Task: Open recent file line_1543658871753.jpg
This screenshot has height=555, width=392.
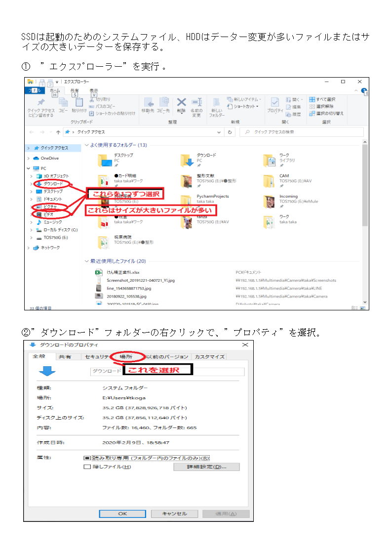Action: [129, 289]
